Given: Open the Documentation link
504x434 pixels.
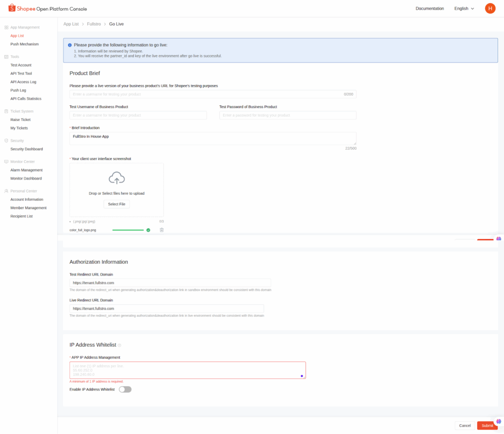Looking at the screenshot, I should [x=430, y=8].
